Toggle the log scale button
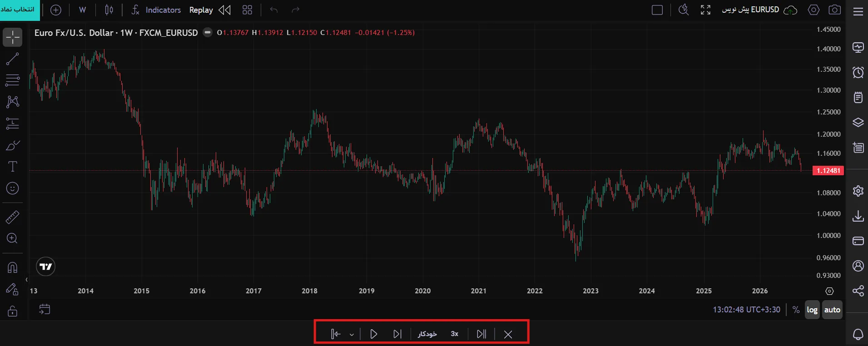 point(812,310)
